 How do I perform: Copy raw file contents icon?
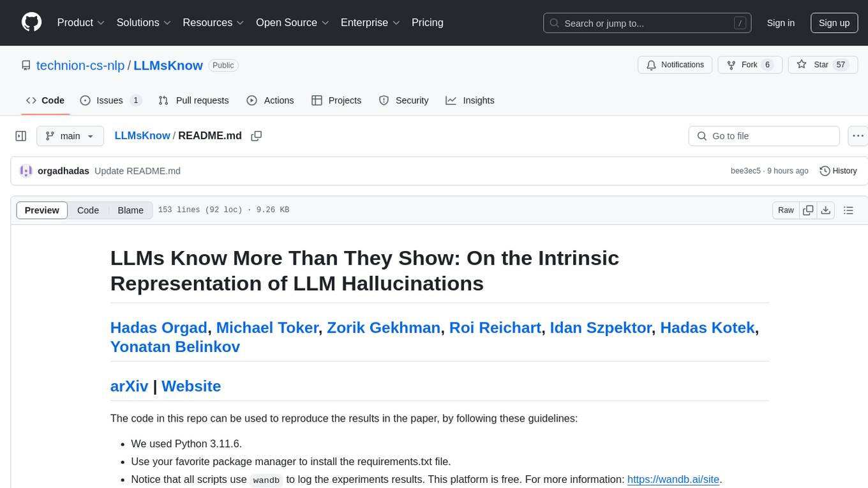(808, 210)
